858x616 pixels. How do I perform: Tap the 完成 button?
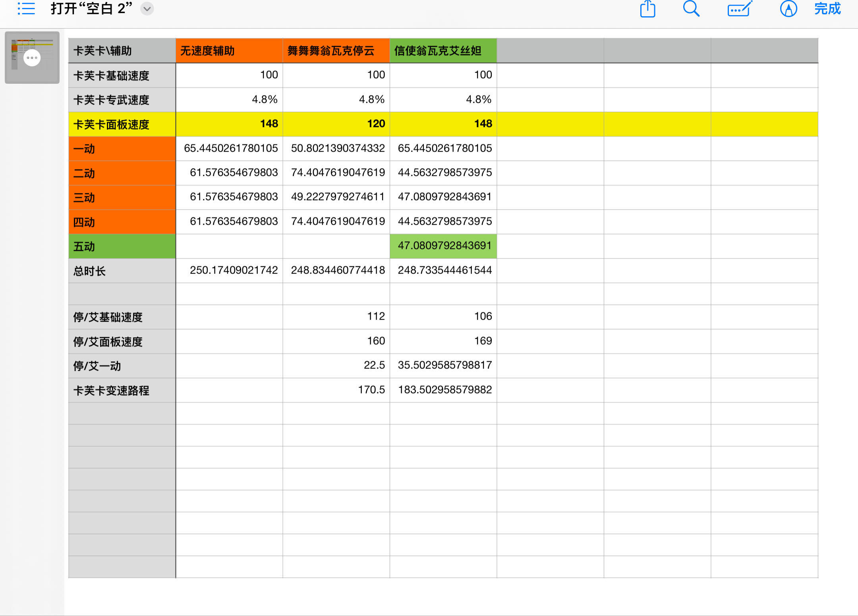point(827,9)
